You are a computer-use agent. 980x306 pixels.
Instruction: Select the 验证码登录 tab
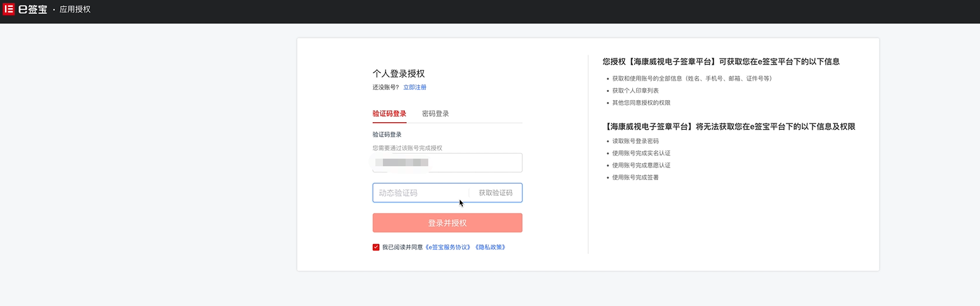[x=389, y=114]
